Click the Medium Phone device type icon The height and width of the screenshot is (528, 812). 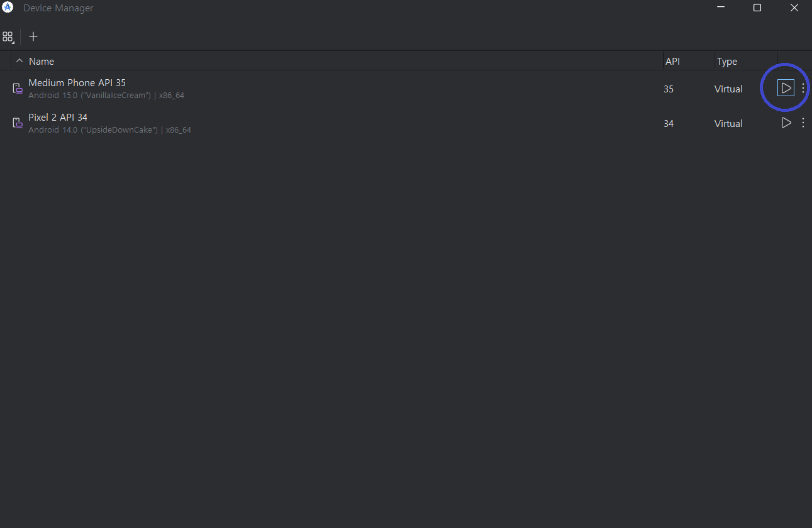click(18, 89)
